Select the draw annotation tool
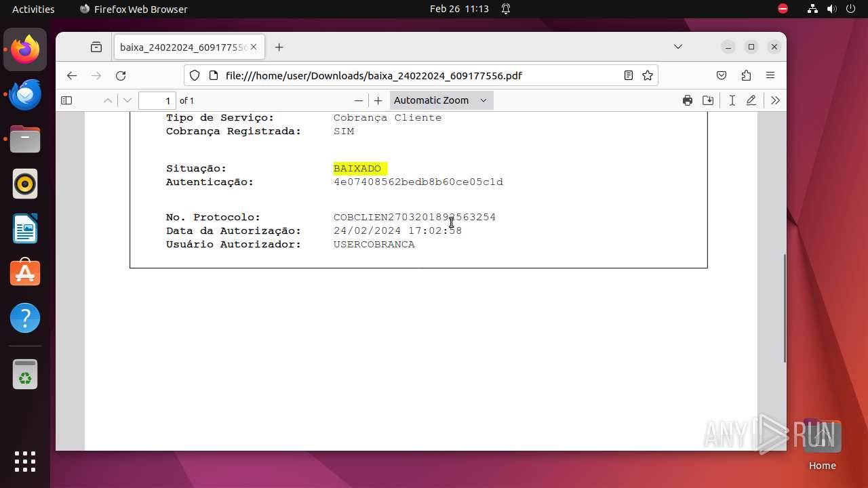Image resolution: width=868 pixels, height=488 pixels. click(751, 100)
